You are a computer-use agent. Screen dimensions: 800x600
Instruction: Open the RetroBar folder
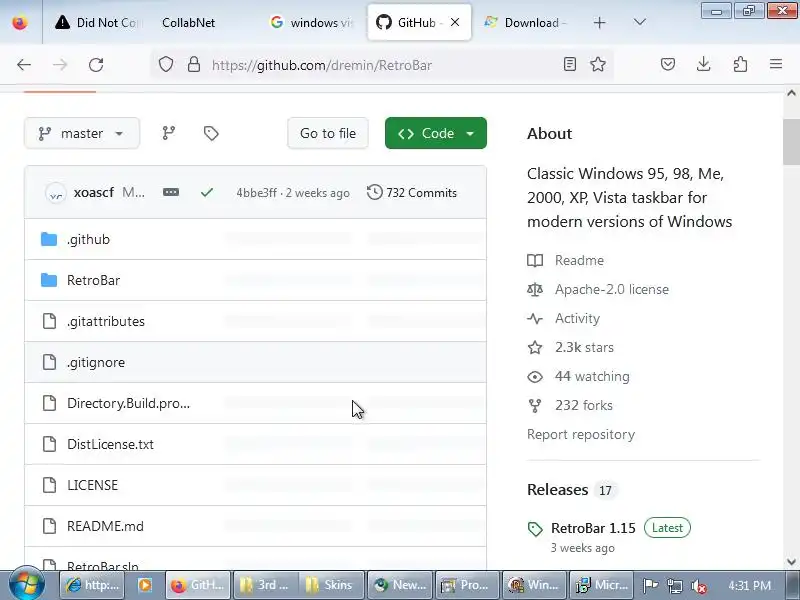point(93,280)
